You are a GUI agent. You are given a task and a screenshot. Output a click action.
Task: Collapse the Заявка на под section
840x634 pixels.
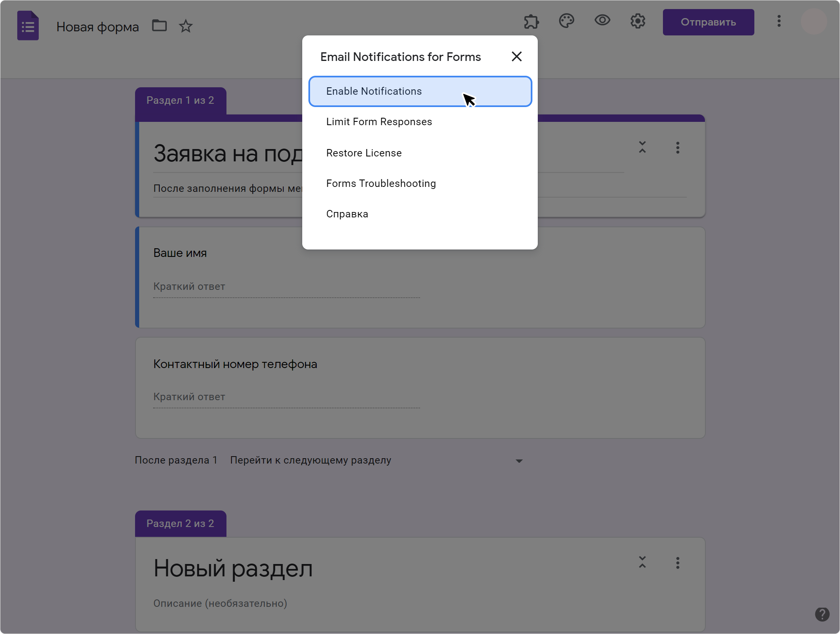click(x=642, y=147)
